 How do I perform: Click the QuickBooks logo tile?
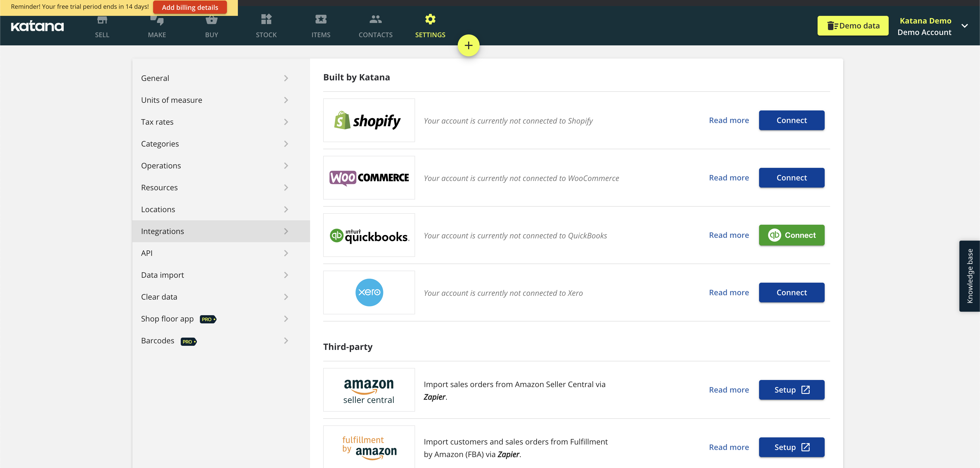tap(369, 235)
